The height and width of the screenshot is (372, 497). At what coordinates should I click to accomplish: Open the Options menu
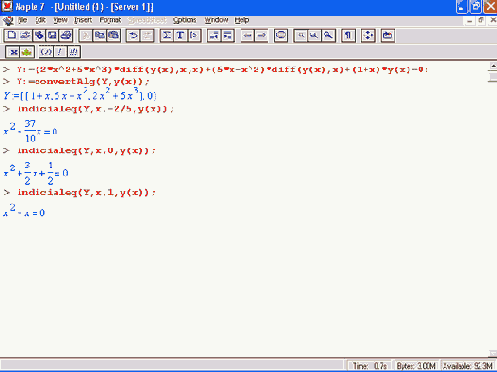(x=184, y=20)
